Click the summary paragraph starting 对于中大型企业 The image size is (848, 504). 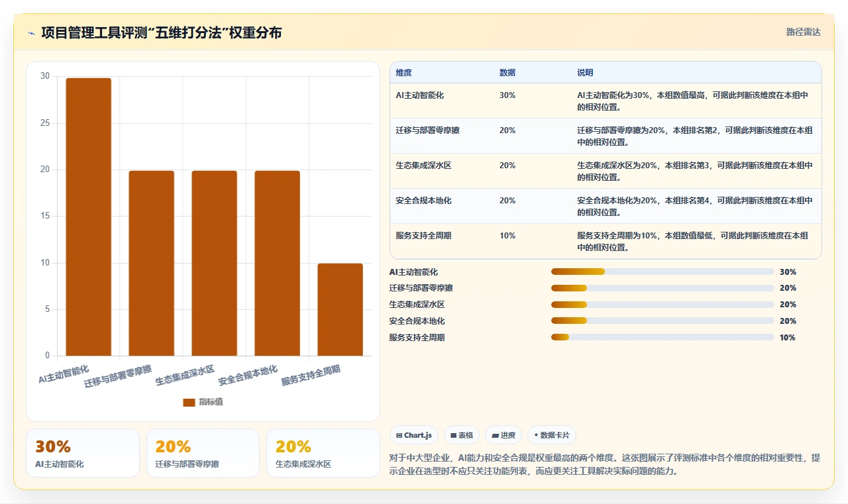pos(605,464)
